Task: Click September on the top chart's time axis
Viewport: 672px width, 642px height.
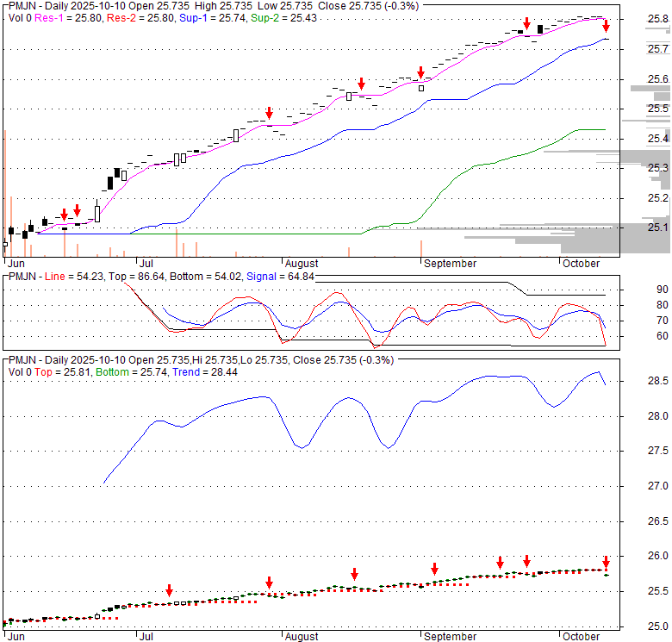Action: [449, 263]
